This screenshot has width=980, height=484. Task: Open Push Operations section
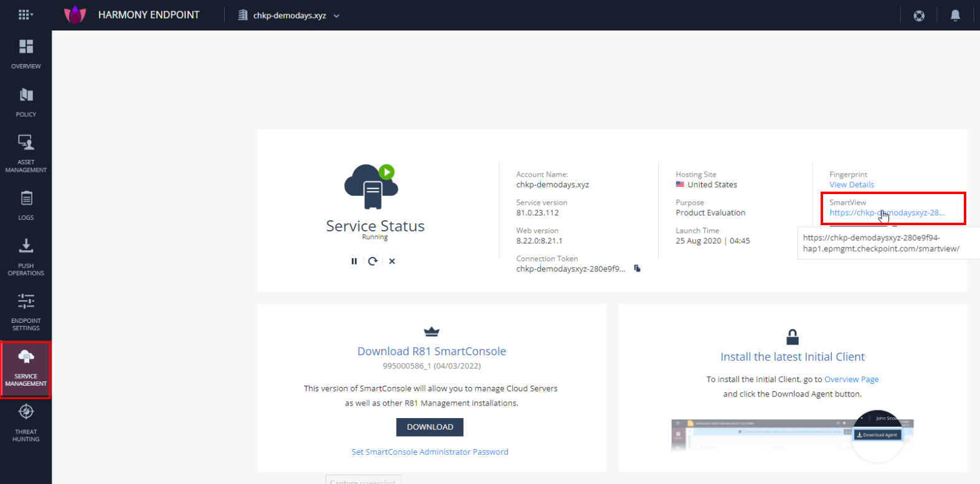[x=26, y=257]
